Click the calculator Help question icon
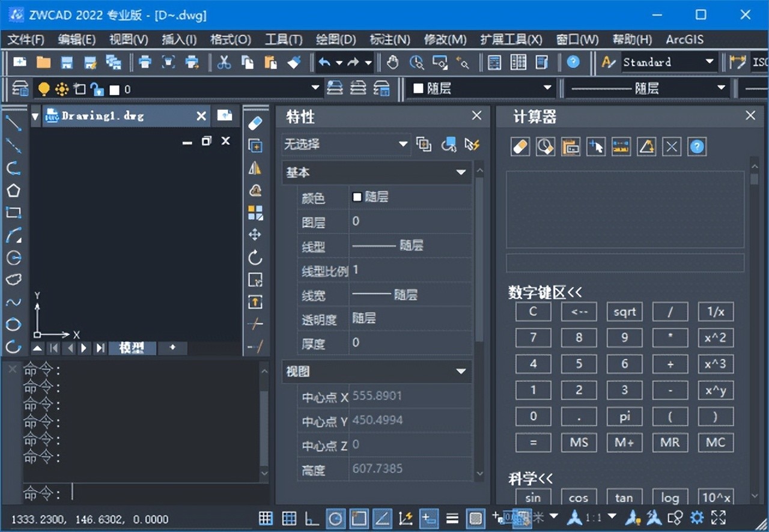769x532 pixels. coord(697,147)
